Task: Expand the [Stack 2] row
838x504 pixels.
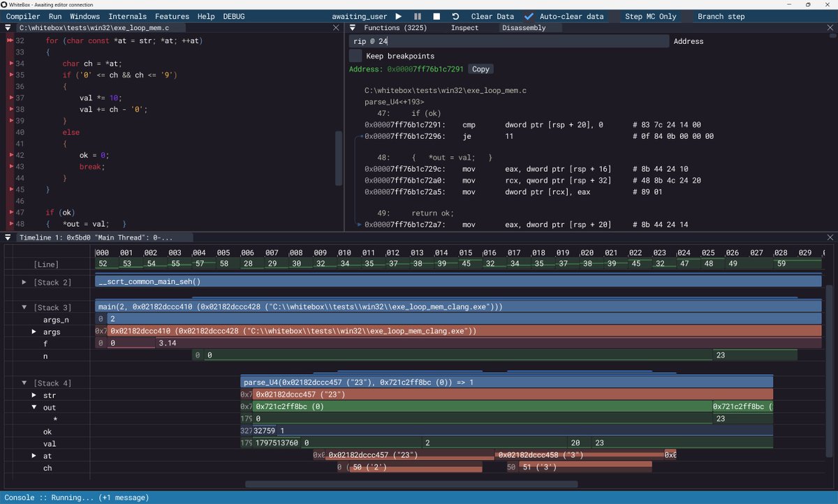Action: tap(24, 282)
